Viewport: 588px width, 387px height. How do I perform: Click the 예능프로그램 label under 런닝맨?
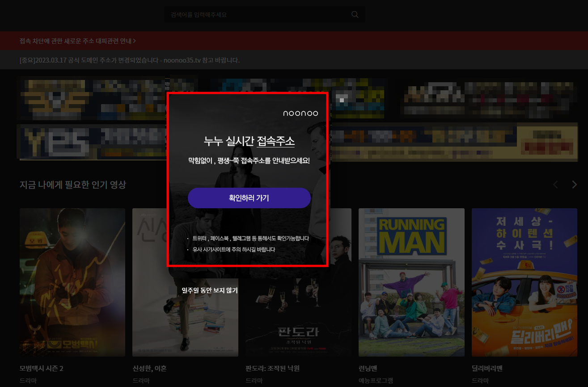377,380
